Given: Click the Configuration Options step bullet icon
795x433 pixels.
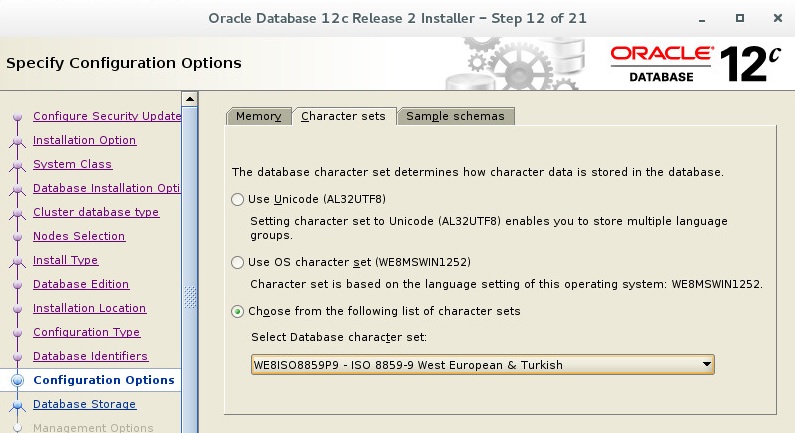Looking at the screenshot, I should [x=17, y=380].
